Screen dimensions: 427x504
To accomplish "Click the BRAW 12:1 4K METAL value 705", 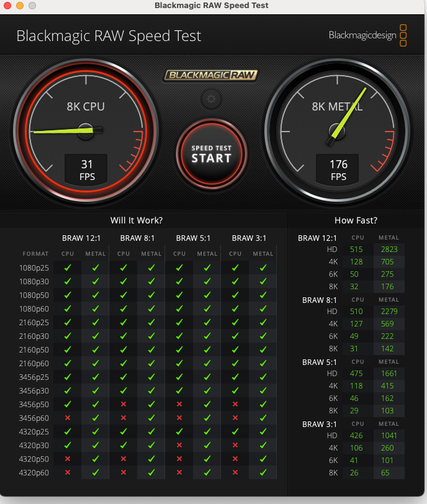I will [387, 262].
